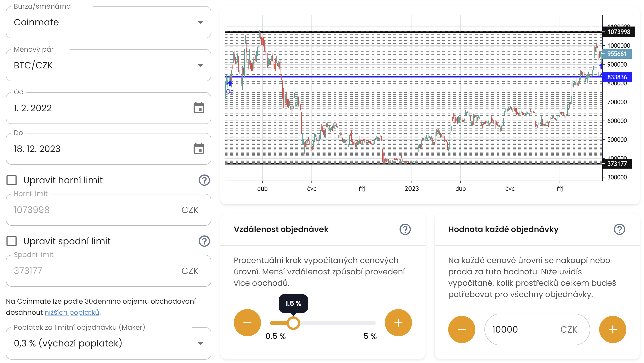
Task: Open help for Hodnota každé objednávky
Action: tap(620, 230)
